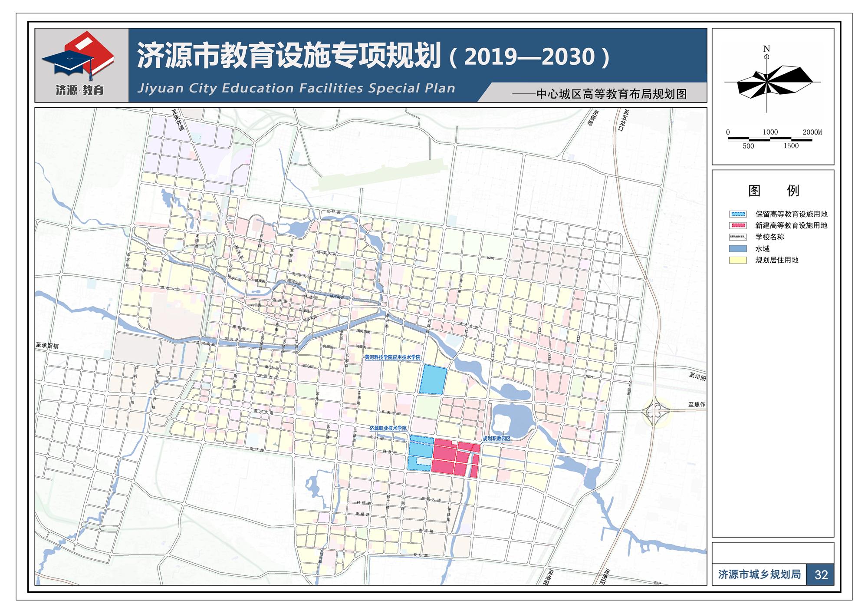Click the blue parcel below 黄河科技学院应用技术学院 label
The height and width of the screenshot is (614, 868).
coord(433,380)
